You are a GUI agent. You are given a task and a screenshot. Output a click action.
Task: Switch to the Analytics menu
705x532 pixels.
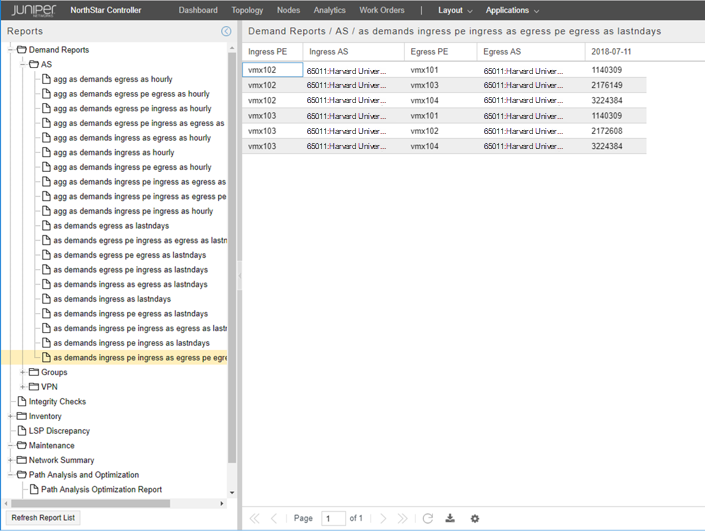click(x=329, y=10)
